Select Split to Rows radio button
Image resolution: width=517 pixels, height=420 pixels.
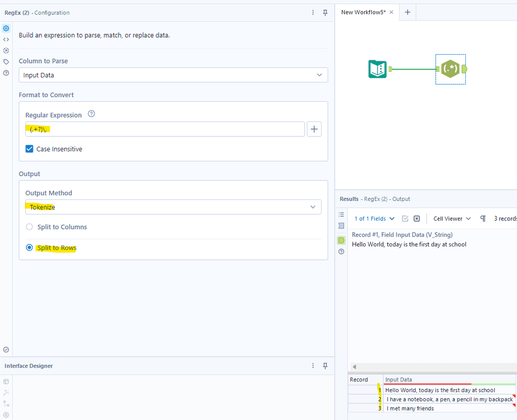(29, 247)
